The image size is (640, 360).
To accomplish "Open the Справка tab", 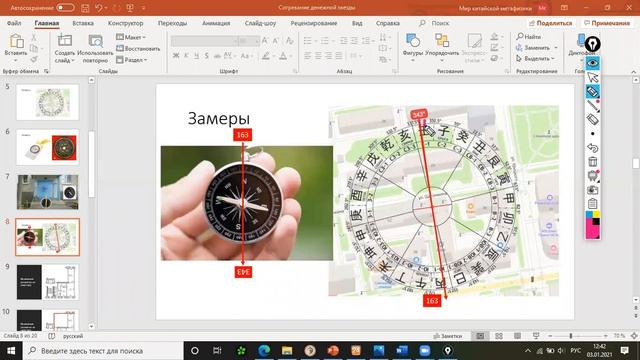I will pyautogui.click(x=387, y=23).
